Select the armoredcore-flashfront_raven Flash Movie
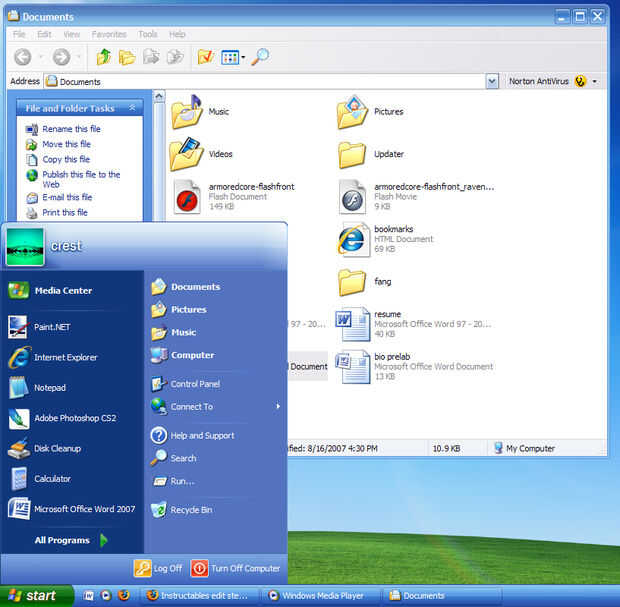 pyautogui.click(x=416, y=196)
